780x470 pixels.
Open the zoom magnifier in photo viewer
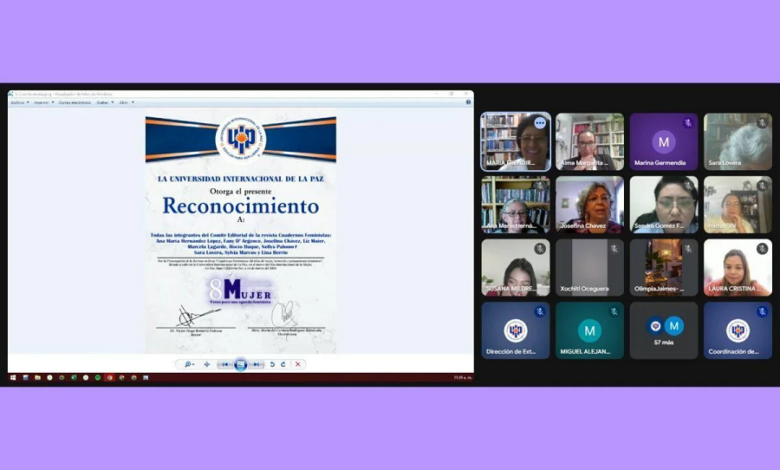[x=187, y=364]
